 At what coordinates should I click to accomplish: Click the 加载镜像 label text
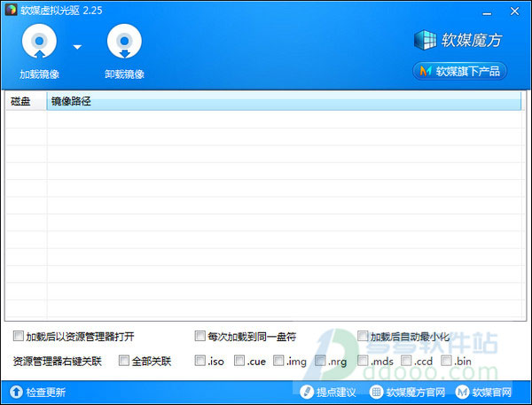click(x=39, y=74)
